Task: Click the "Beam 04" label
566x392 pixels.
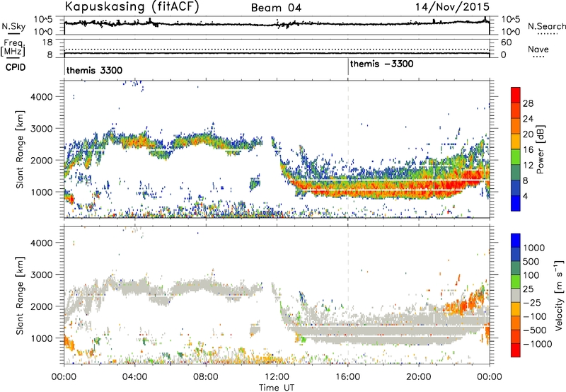Action: click(x=276, y=8)
